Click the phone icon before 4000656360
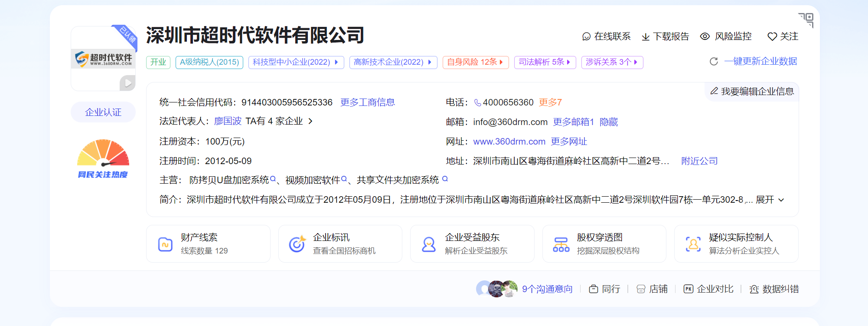 [477, 102]
